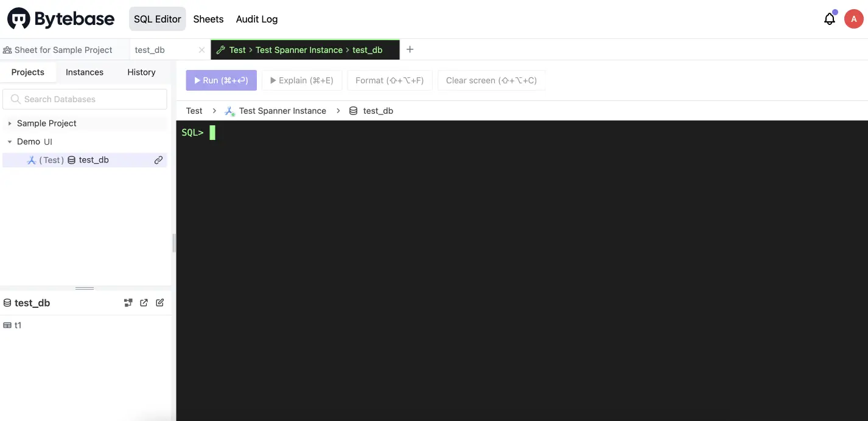Run the SQL query
Screen dimensions: 868x421
pyautogui.click(x=222, y=80)
